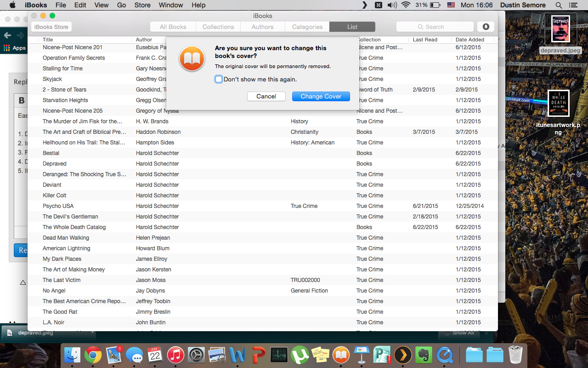Open Google Chrome from the Dock
The height and width of the screenshot is (368, 588).
(x=93, y=355)
